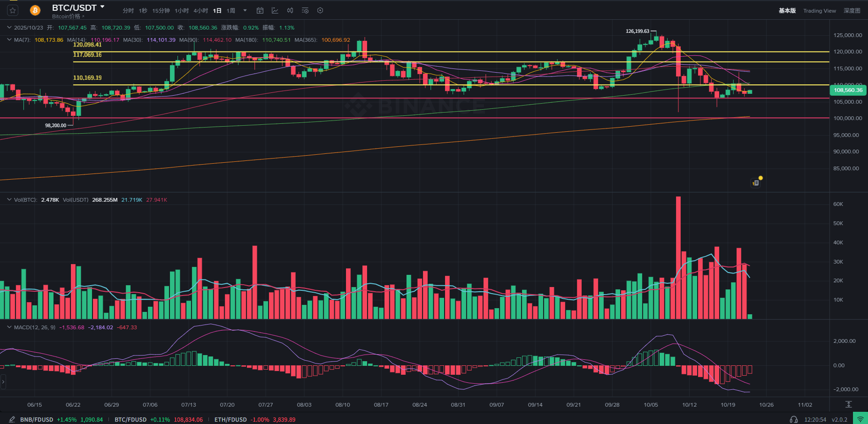Collapse the MA indicator legend chevron
Viewport: 868px width, 424px height.
(x=9, y=40)
